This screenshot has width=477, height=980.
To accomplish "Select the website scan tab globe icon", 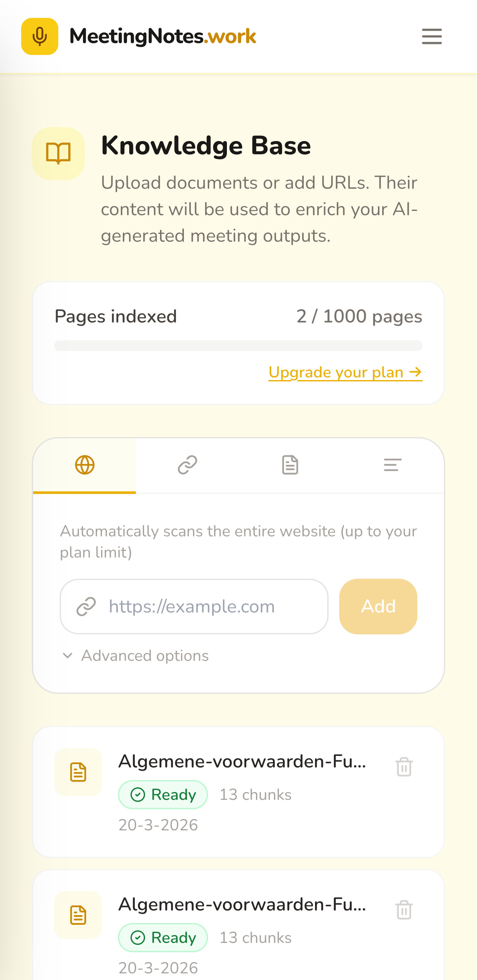I will 84,465.
